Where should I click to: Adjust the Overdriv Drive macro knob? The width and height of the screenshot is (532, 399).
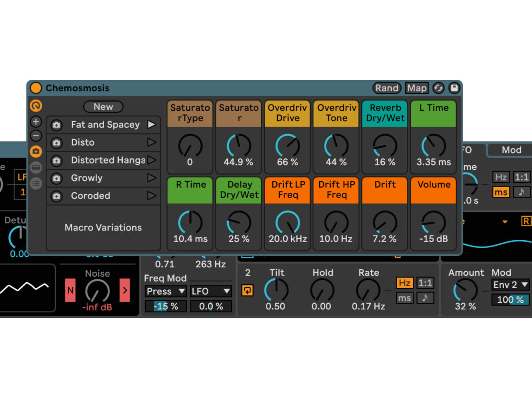click(287, 145)
